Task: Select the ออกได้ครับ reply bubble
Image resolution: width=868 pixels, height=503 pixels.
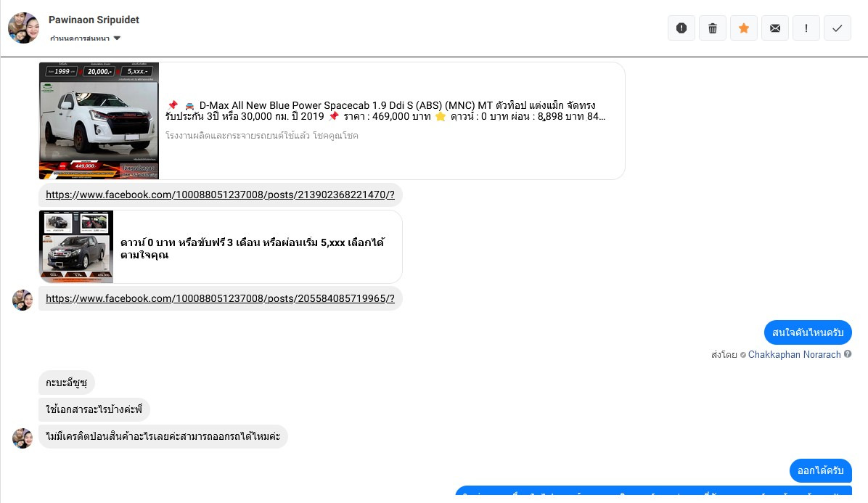Action: (820, 471)
